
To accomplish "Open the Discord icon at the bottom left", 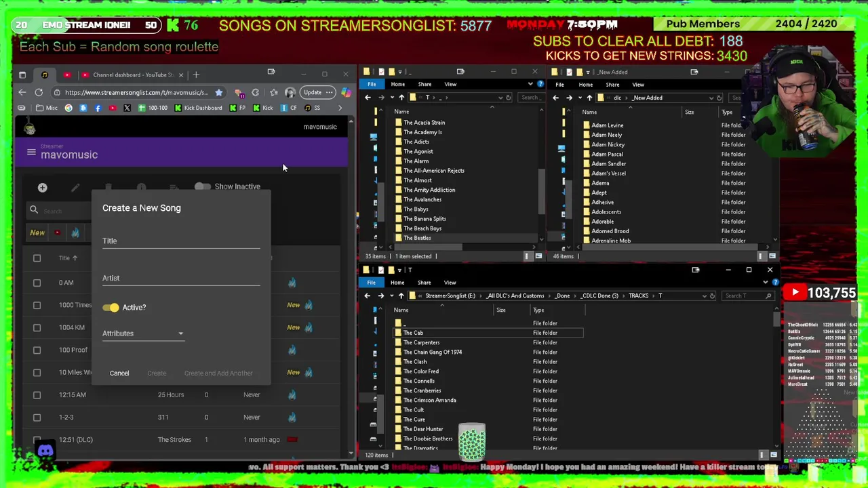I will coord(45,450).
